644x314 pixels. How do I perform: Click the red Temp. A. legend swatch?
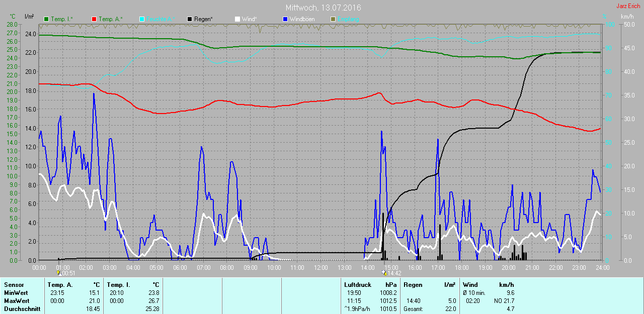point(94,19)
